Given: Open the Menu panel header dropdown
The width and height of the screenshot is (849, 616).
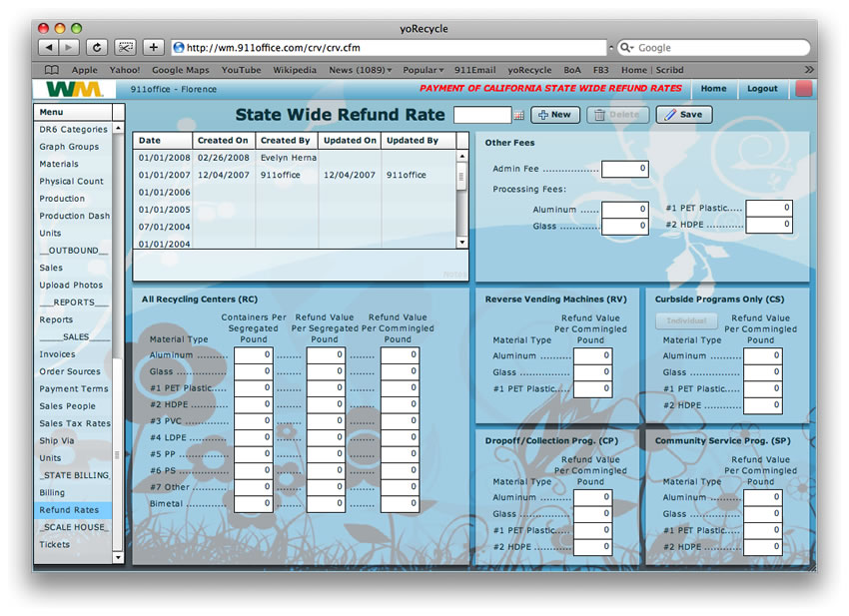Looking at the screenshot, I should [119, 112].
